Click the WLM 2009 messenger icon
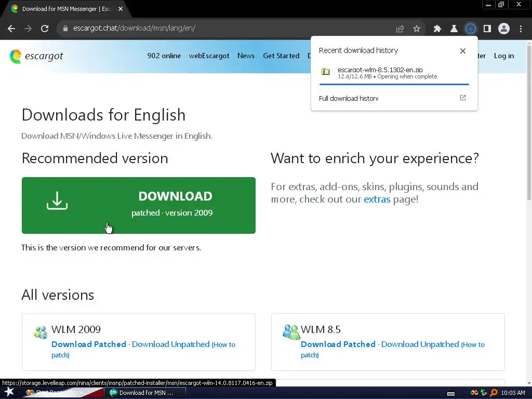This screenshot has height=399, width=532. (x=41, y=332)
